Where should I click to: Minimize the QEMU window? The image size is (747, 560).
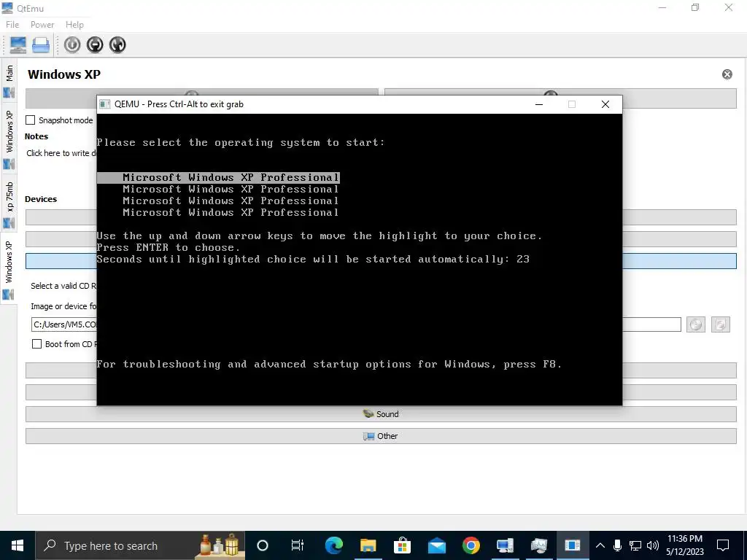coord(539,104)
